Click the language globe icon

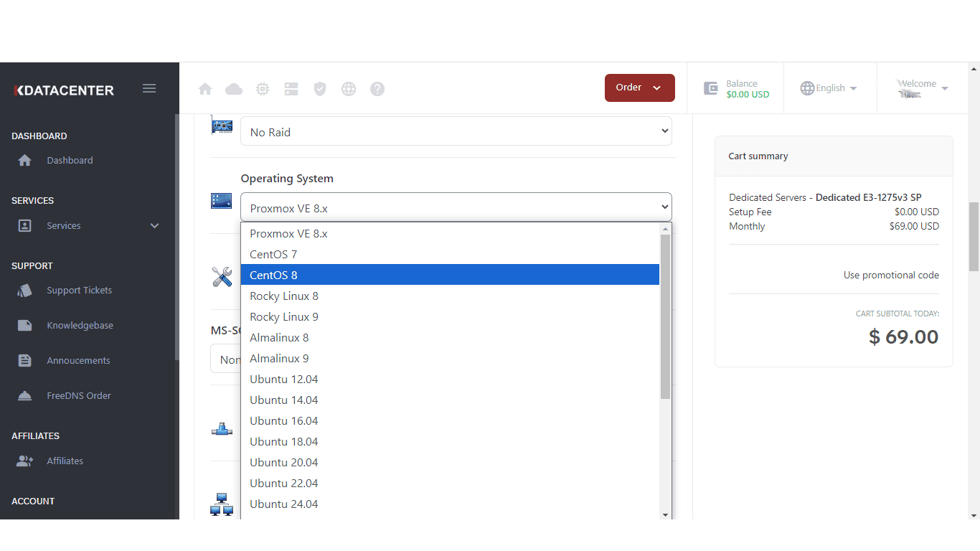pyautogui.click(x=807, y=88)
